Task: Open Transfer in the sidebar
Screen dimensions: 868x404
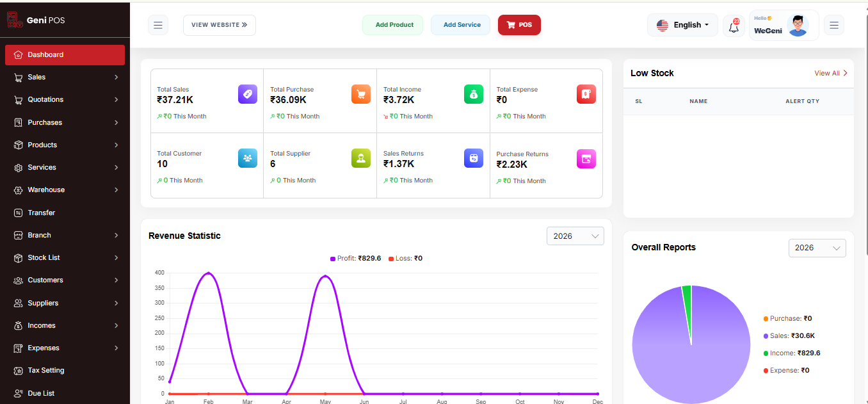Action: coord(65,213)
